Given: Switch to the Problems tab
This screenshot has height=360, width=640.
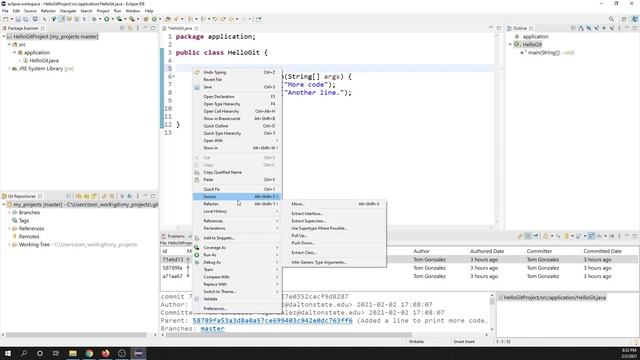Looking at the screenshot, I should coord(176,236).
